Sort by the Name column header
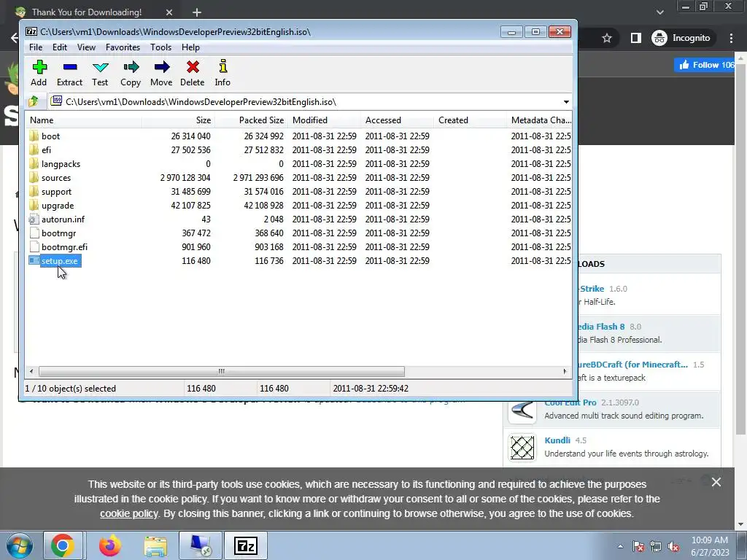 pyautogui.click(x=83, y=120)
